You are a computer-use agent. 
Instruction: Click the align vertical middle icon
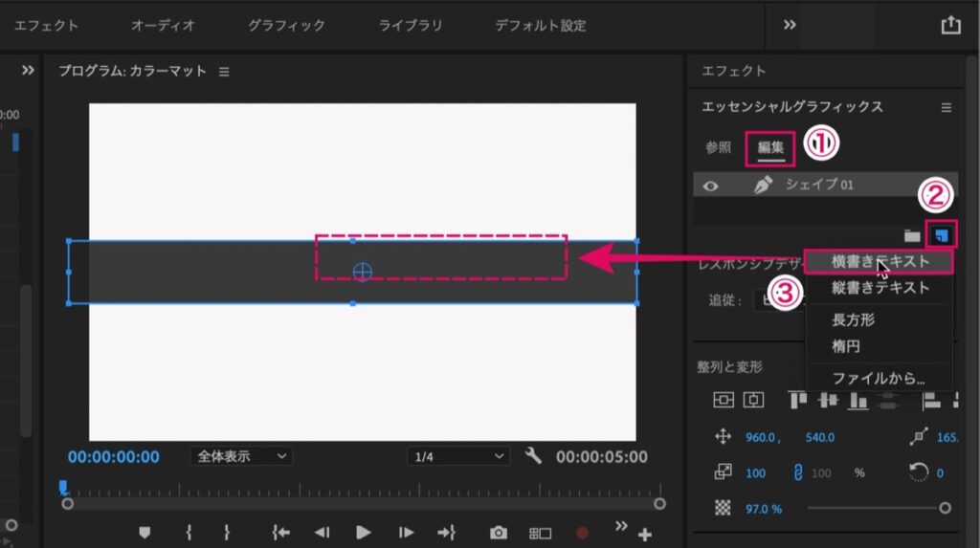828,400
